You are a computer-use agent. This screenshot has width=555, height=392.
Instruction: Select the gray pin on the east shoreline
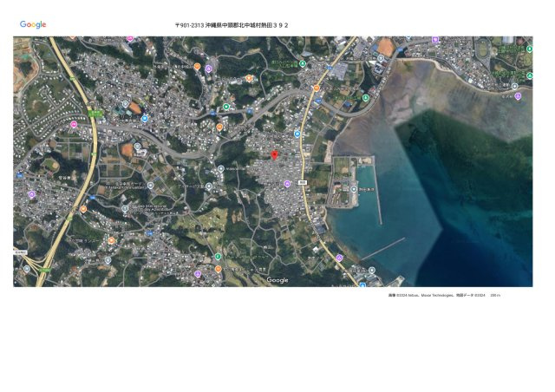514,86
